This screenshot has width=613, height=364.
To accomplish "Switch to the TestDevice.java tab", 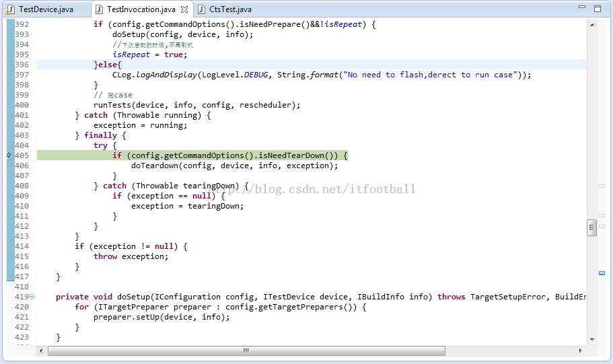I will tap(45, 9).
